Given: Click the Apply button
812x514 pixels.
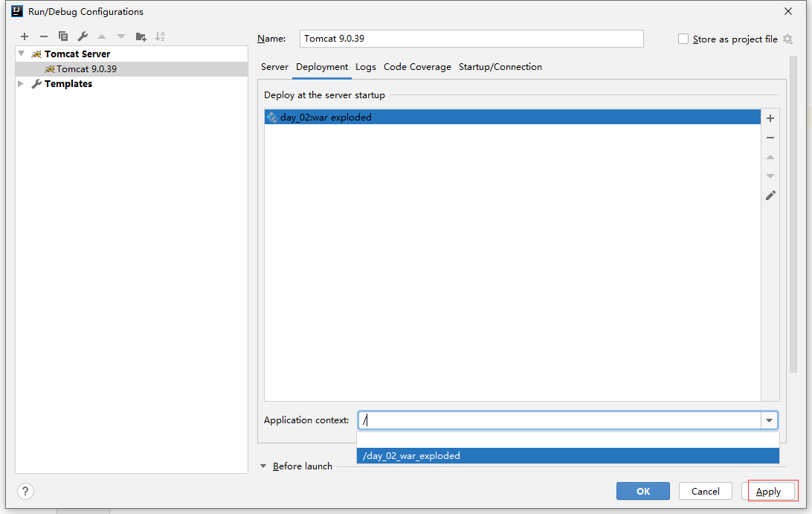Looking at the screenshot, I should coord(769,491).
